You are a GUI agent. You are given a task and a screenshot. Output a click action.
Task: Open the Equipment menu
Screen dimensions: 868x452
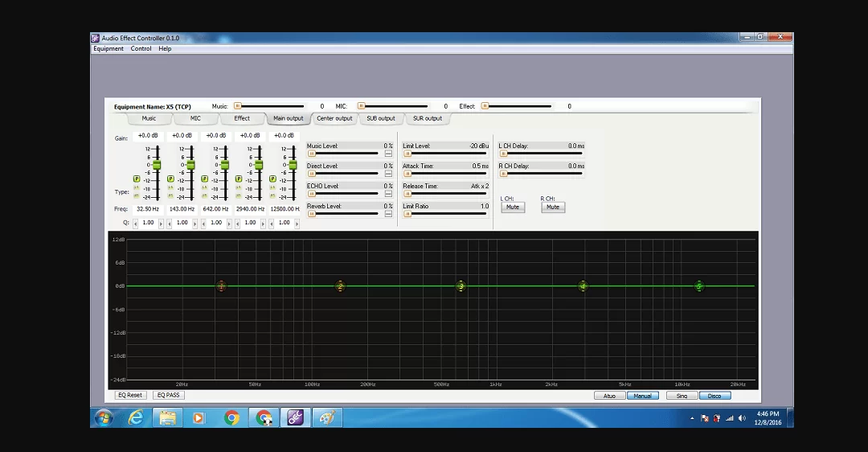pyautogui.click(x=108, y=49)
